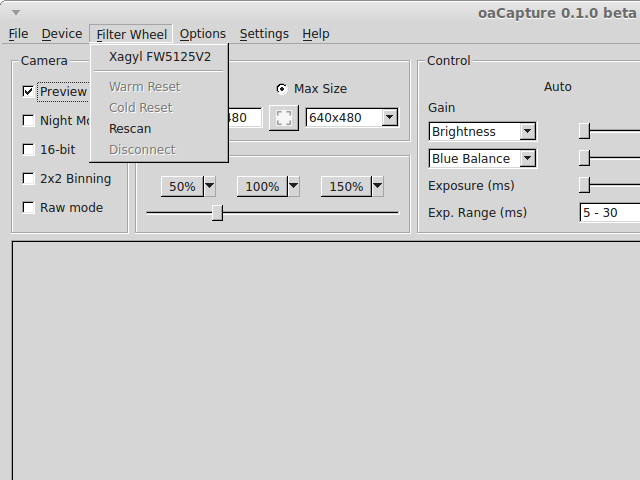Screen dimensions: 640x480
Task: Click the Cold Reset menu entry
Action: 159,108
